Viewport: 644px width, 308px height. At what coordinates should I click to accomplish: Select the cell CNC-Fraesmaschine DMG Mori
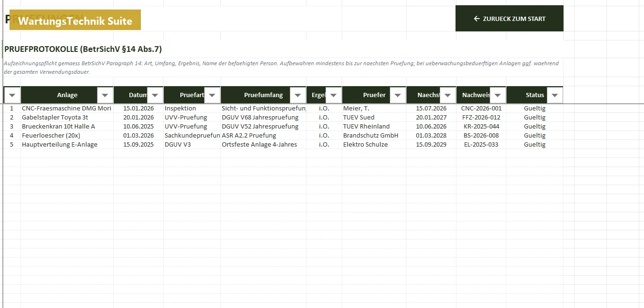point(67,108)
